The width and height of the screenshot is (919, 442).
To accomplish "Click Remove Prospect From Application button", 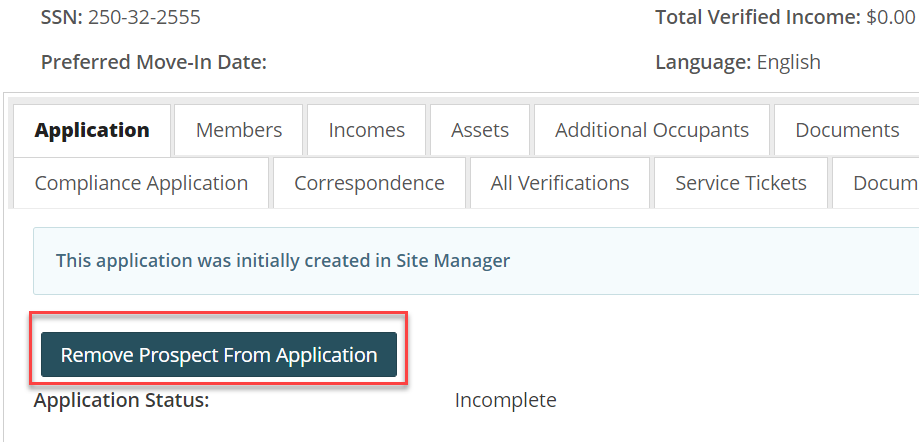I will point(219,355).
